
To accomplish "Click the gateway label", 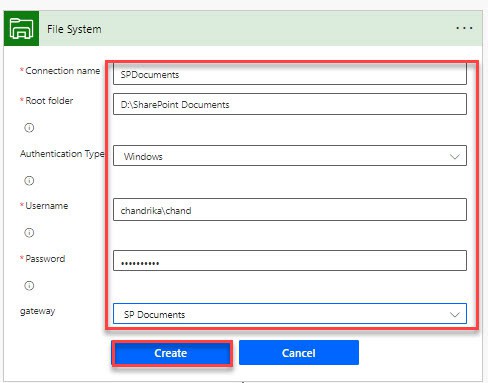I will point(37,311).
